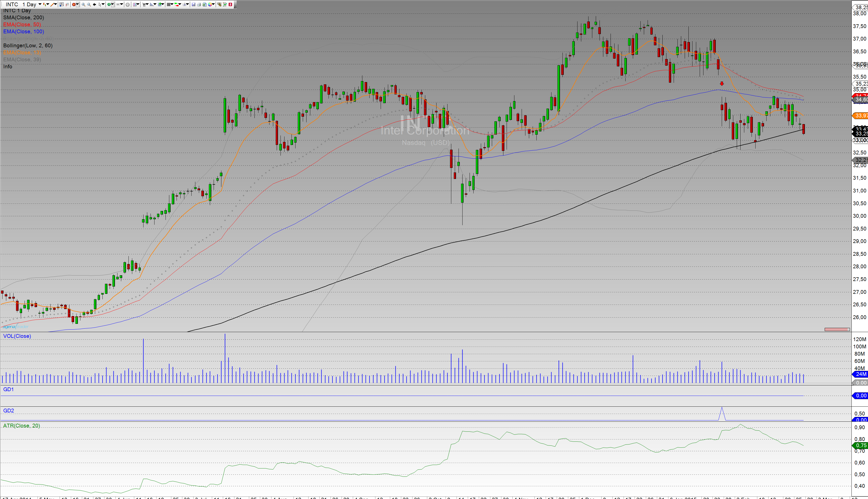Toggle the SMA(Close, 200) indicator label
This screenshot has height=499, width=868.
(23, 18)
